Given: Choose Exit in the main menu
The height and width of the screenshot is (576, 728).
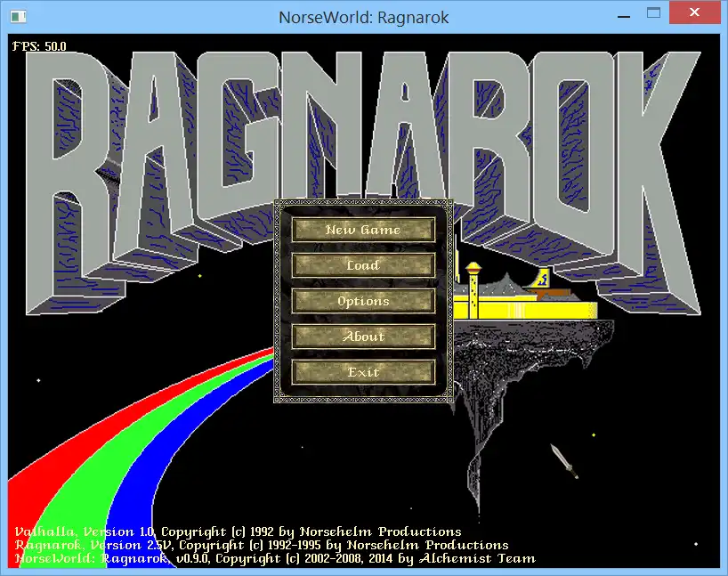Looking at the screenshot, I should (363, 372).
